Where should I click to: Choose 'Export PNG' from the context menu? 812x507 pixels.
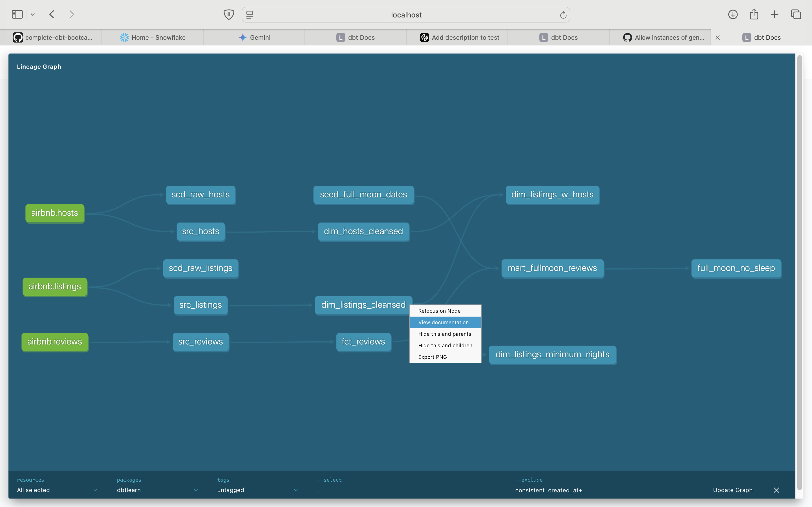coord(433,357)
